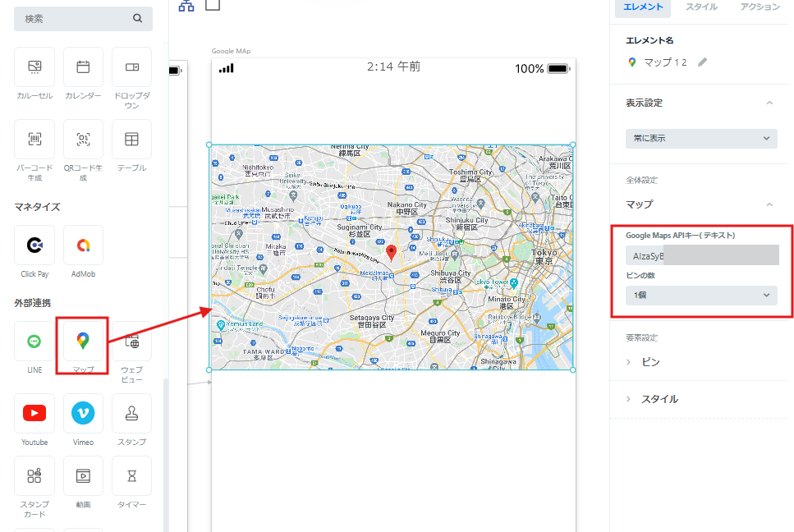This screenshot has height=532, width=794.
Task: Open the ピンの数 dropdown showing 1個
Action: (x=701, y=295)
